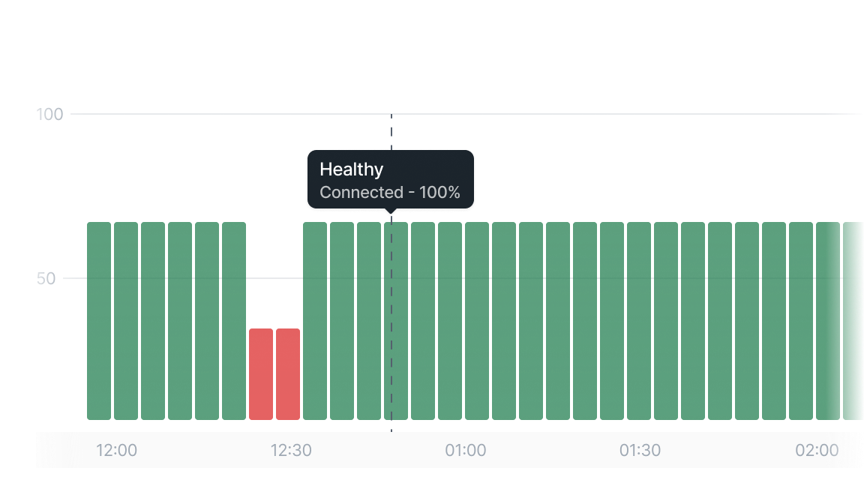The width and height of the screenshot is (867, 504).
Task: Click the 01:30 time label
Action: coord(640,451)
